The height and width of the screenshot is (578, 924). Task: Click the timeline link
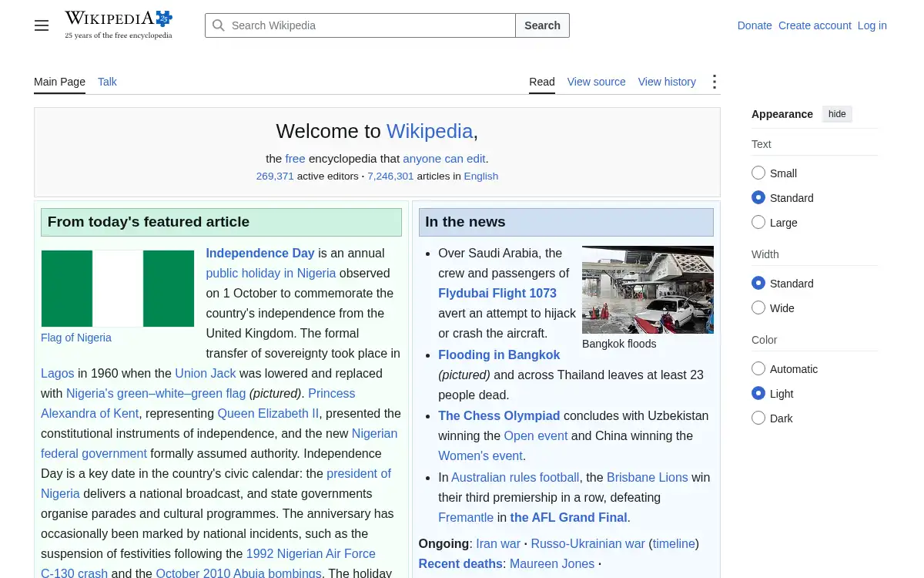coord(674,543)
